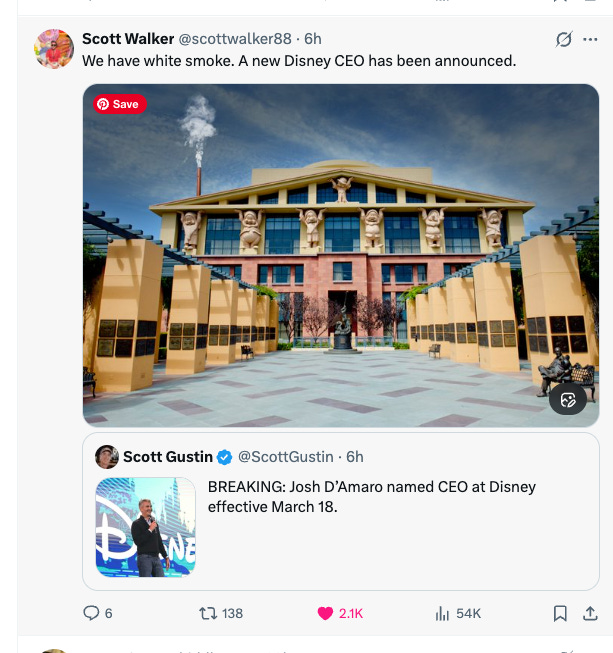Click Scott Gustin's verified badge
The height and width of the screenshot is (653, 613).
[225, 457]
